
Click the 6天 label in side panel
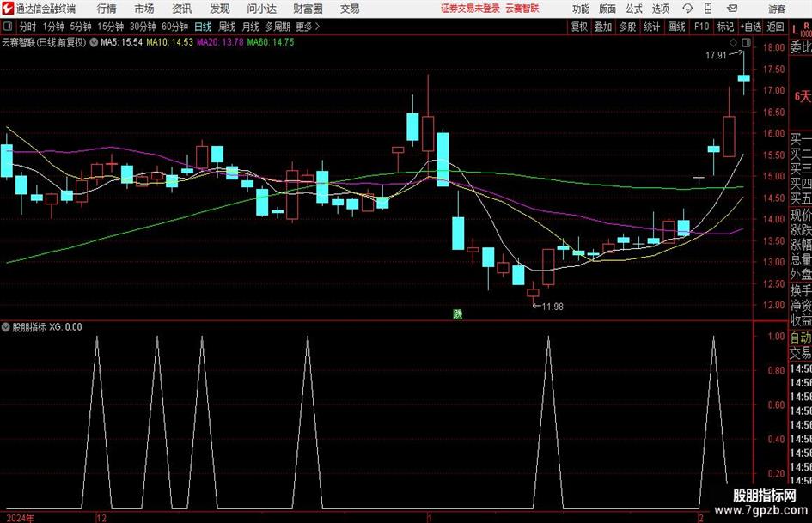[803, 96]
